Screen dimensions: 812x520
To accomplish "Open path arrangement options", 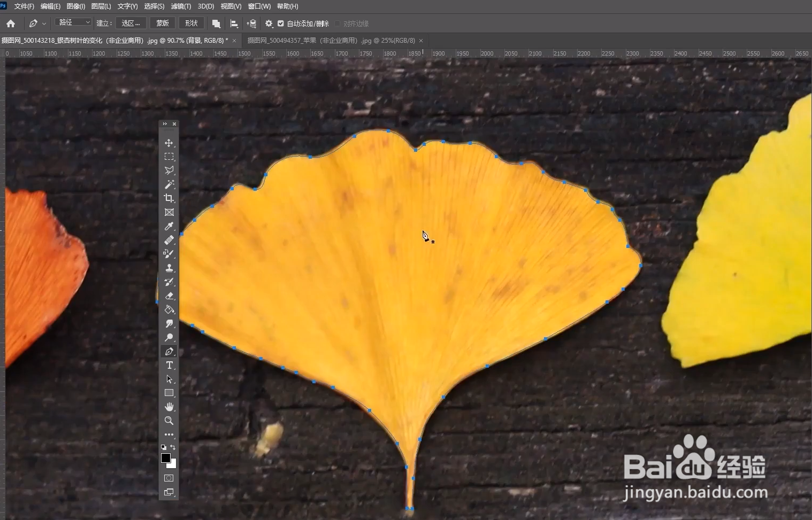I will point(251,24).
